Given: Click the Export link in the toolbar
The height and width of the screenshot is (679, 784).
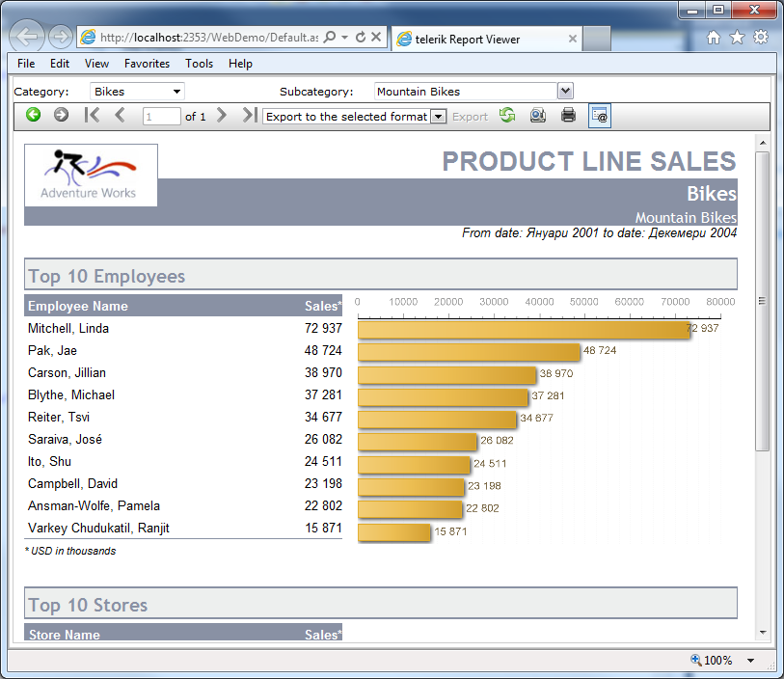Looking at the screenshot, I should (x=471, y=115).
